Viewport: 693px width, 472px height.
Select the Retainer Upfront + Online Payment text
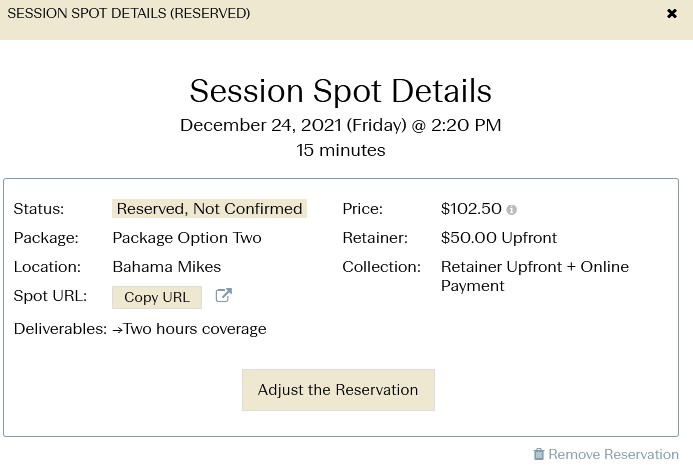535,276
